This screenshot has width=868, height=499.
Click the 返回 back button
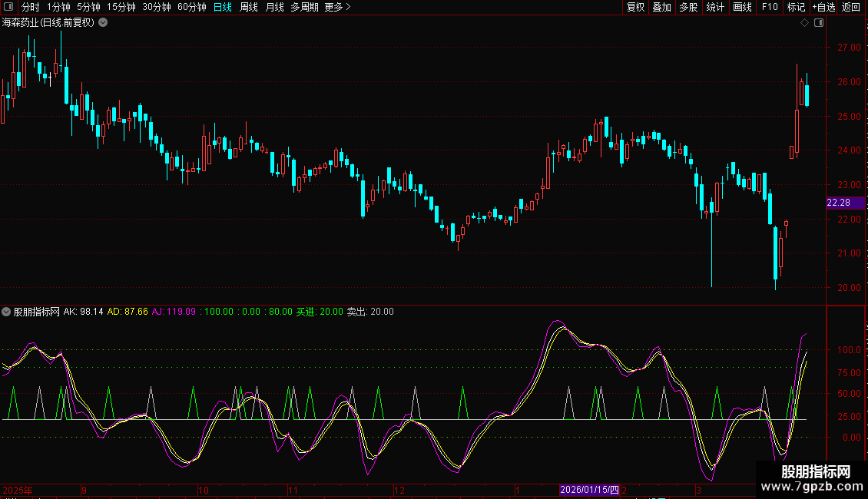851,7
